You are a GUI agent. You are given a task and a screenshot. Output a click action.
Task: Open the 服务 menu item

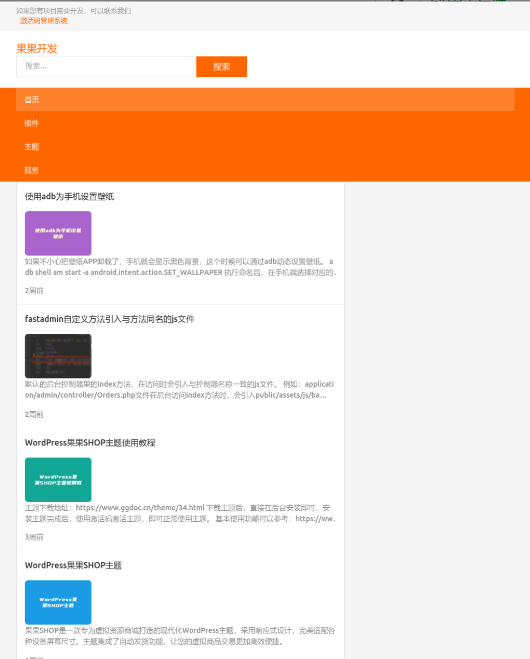tap(32, 170)
